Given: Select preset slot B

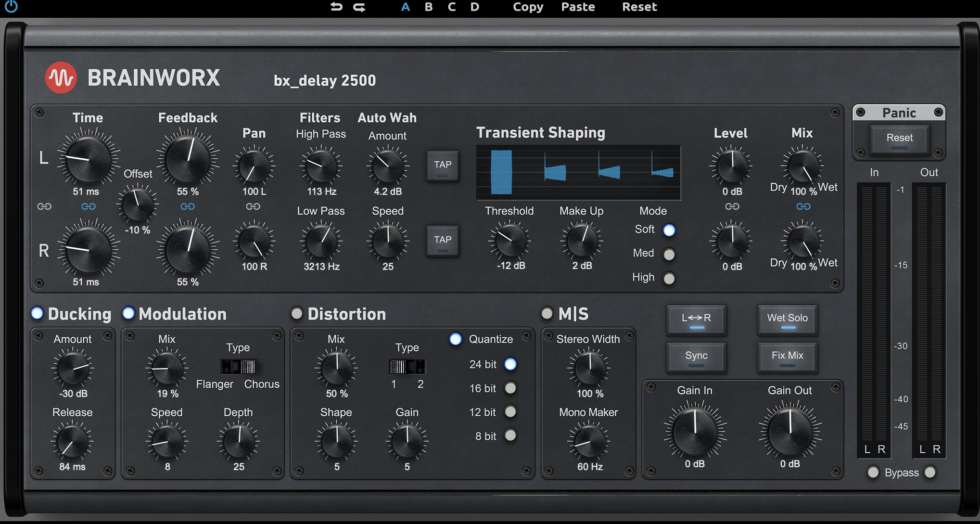Looking at the screenshot, I should (429, 7).
